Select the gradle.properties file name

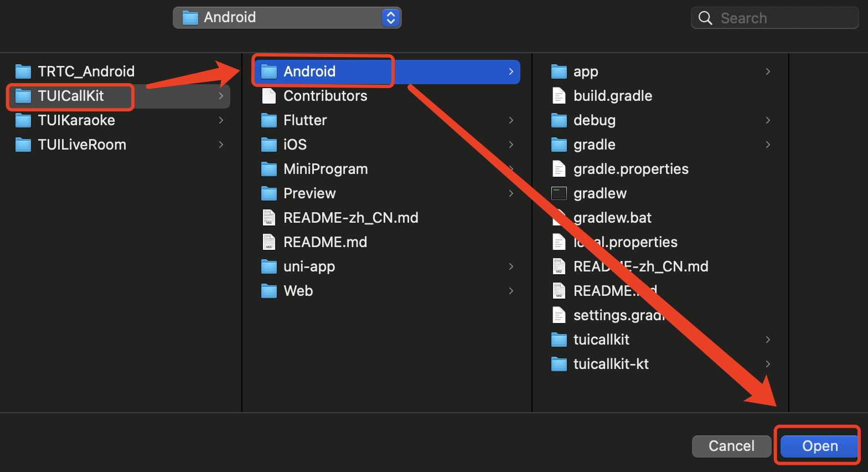pos(631,169)
